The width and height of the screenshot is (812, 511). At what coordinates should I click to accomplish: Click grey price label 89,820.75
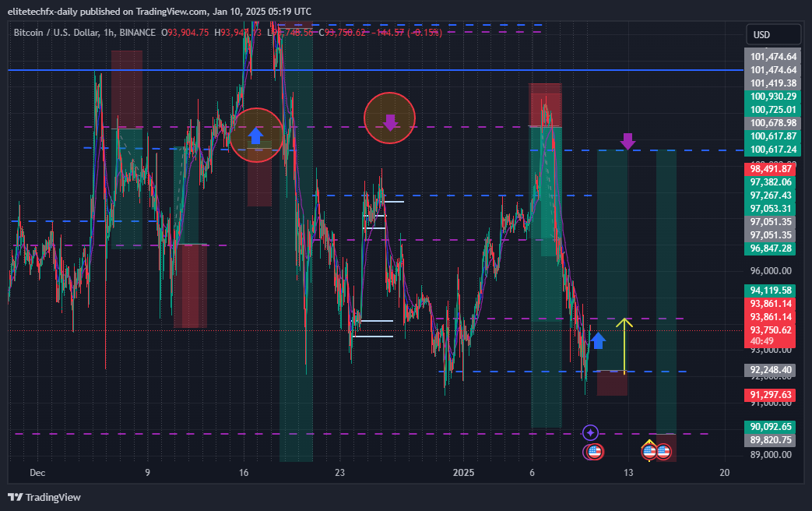pos(770,440)
